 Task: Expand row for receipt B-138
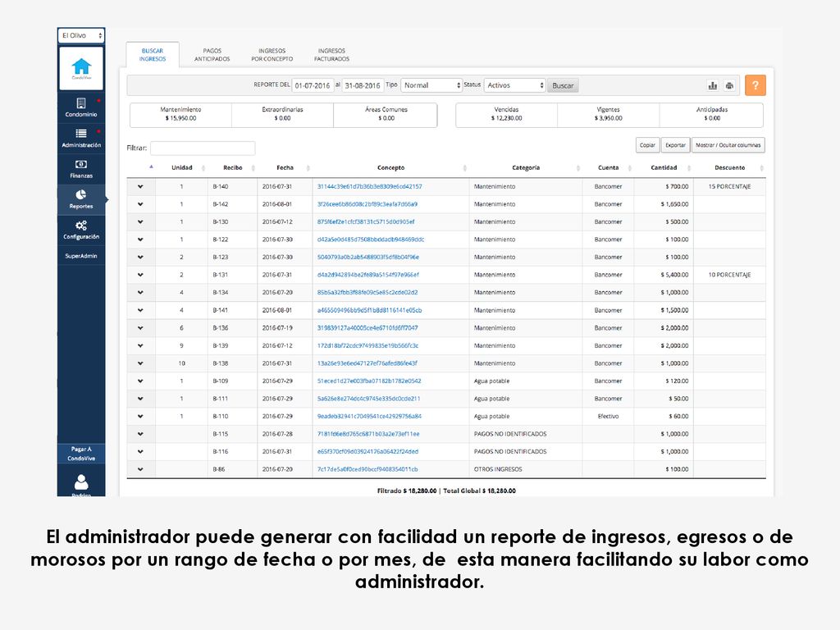pos(140,363)
